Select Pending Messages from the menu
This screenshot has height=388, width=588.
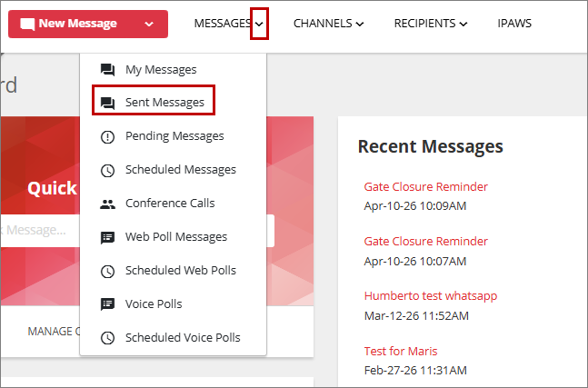coord(174,136)
